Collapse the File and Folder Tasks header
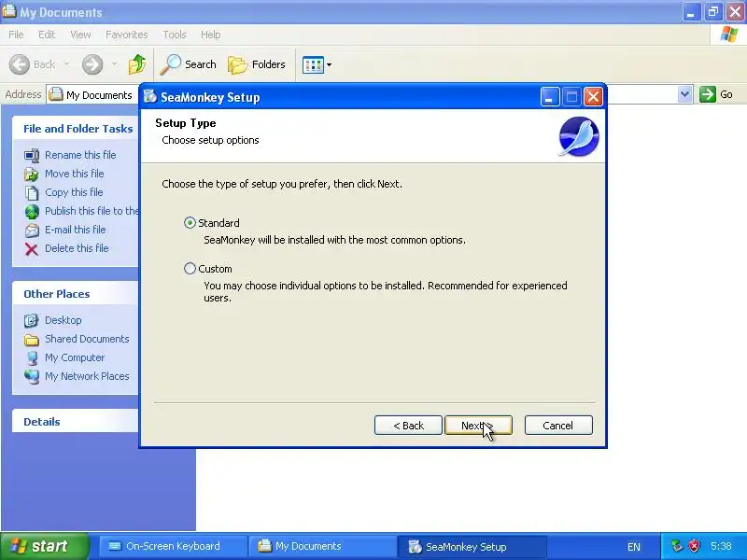The height and width of the screenshot is (560, 747). [x=78, y=129]
